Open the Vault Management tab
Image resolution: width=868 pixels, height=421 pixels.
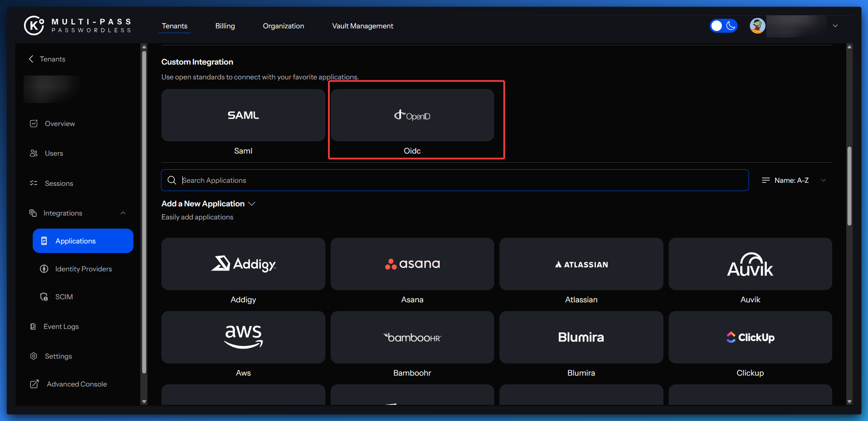pyautogui.click(x=362, y=26)
